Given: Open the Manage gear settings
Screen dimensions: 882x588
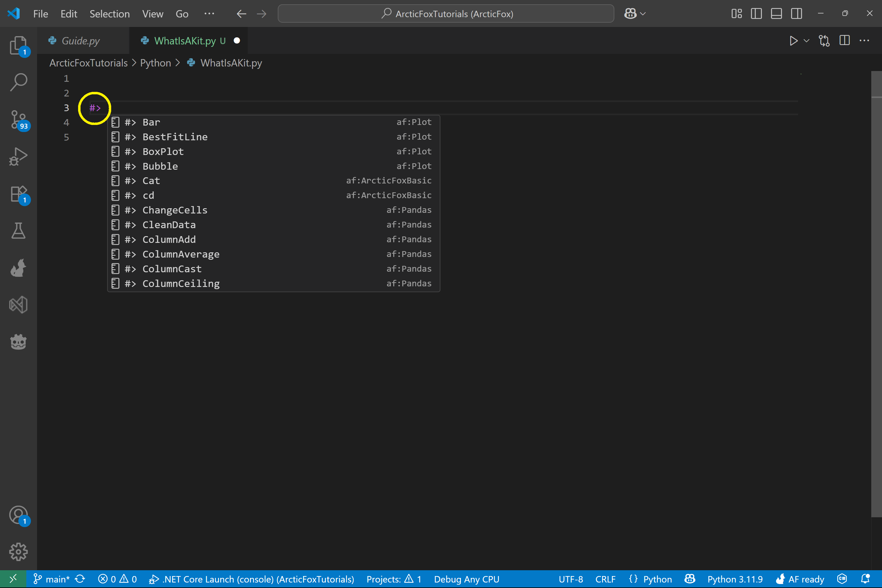Looking at the screenshot, I should (18, 552).
